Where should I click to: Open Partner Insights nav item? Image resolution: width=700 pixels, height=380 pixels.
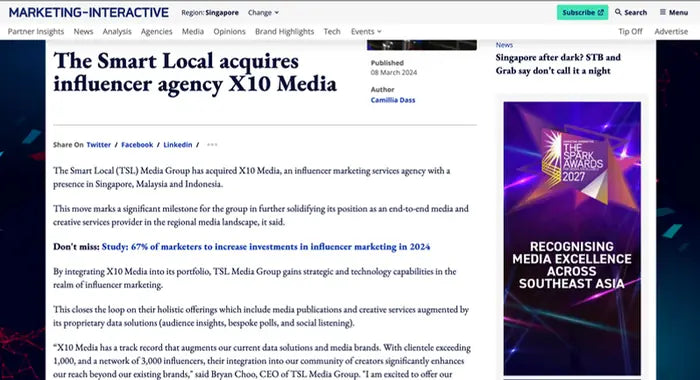coord(36,31)
